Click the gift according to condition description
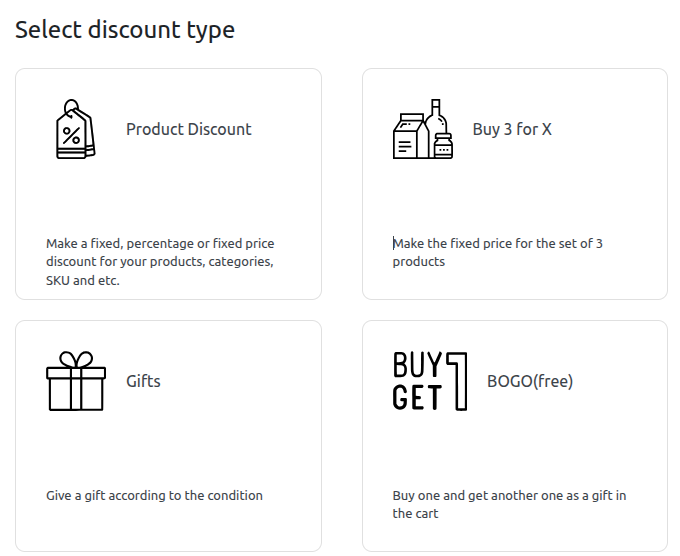This screenshot has height=556, width=680. pos(154,495)
